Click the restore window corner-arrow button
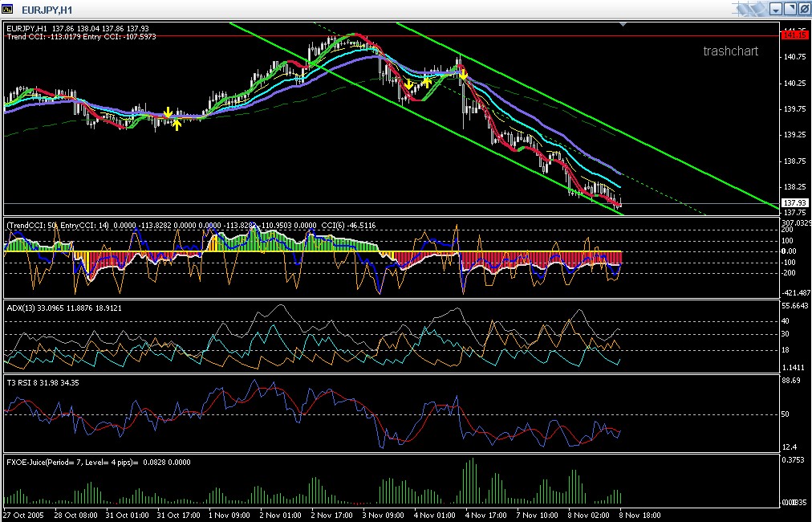This screenshot has width=812, height=522. pyautogui.click(x=790, y=9)
